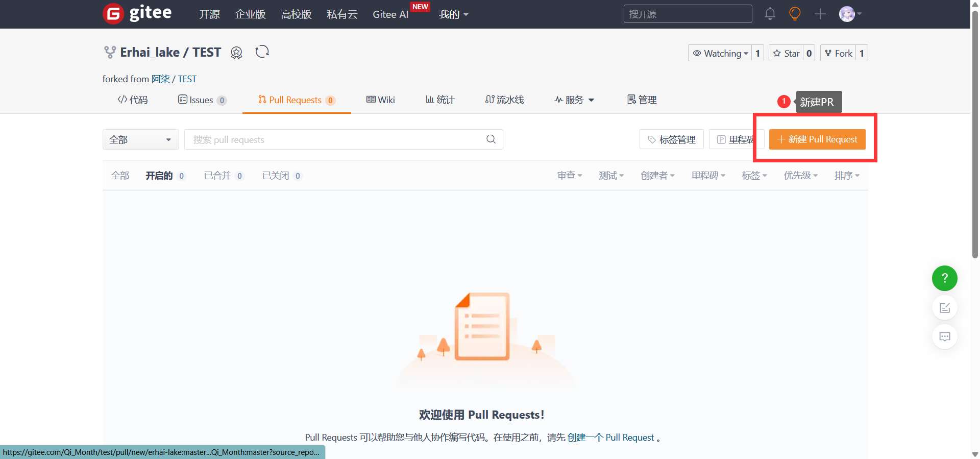Click the sync fork refresh icon

(262, 52)
